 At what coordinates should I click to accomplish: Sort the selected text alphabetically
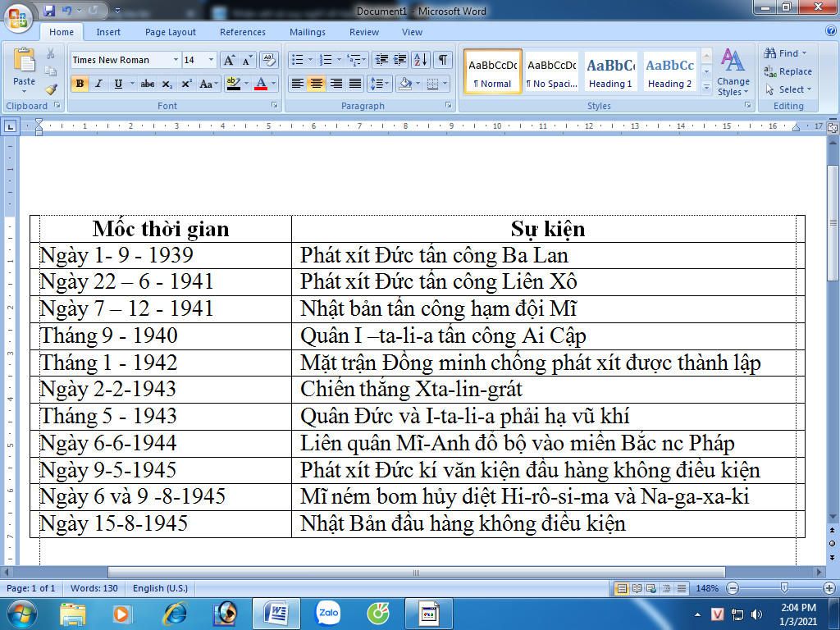pyautogui.click(x=421, y=59)
